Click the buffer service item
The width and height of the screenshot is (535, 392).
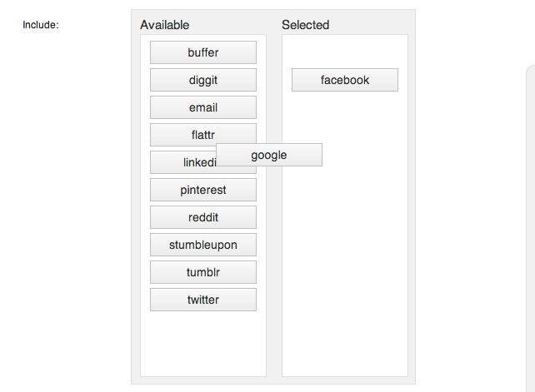pos(202,52)
